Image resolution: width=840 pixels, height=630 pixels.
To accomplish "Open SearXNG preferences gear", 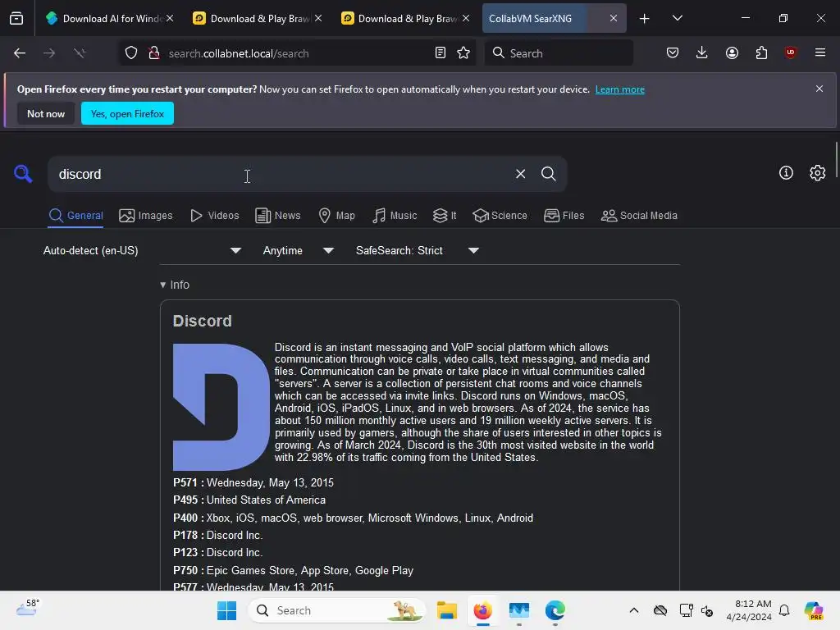I will [818, 172].
